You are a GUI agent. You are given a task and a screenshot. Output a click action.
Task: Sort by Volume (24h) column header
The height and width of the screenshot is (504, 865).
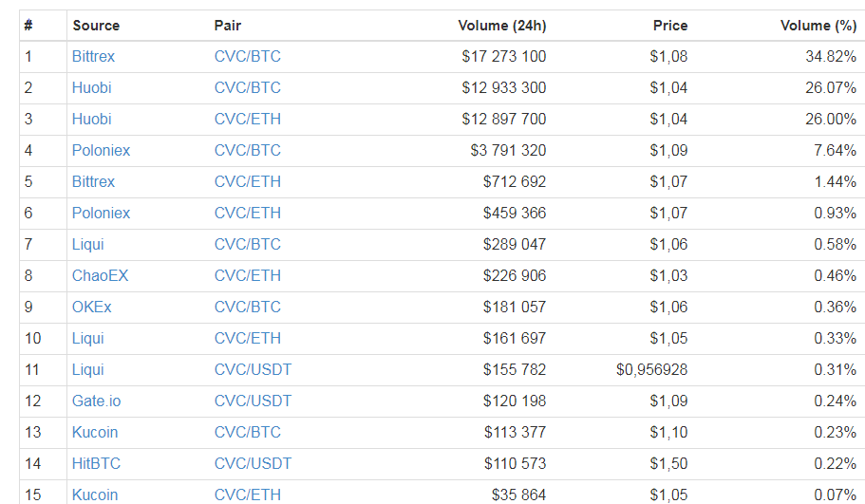(x=502, y=26)
